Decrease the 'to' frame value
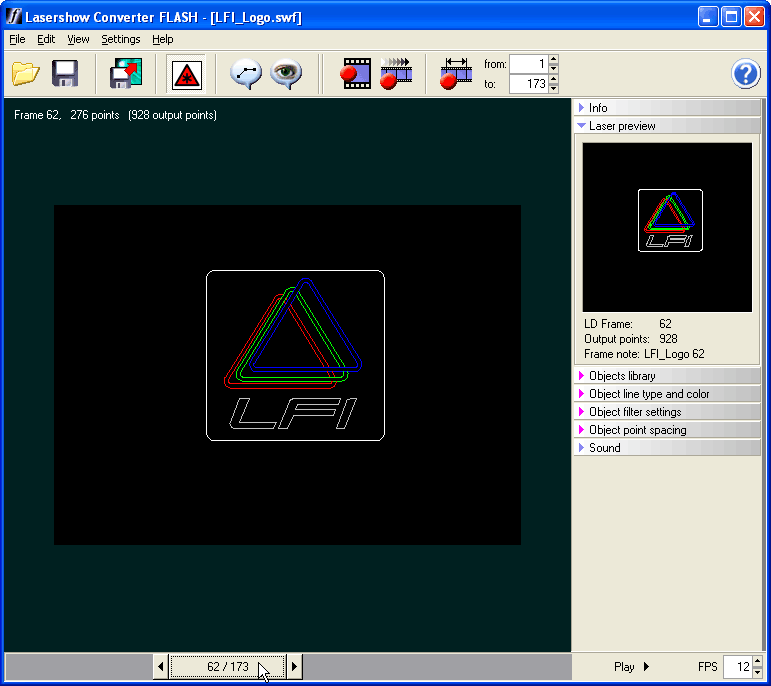 (554, 89)
